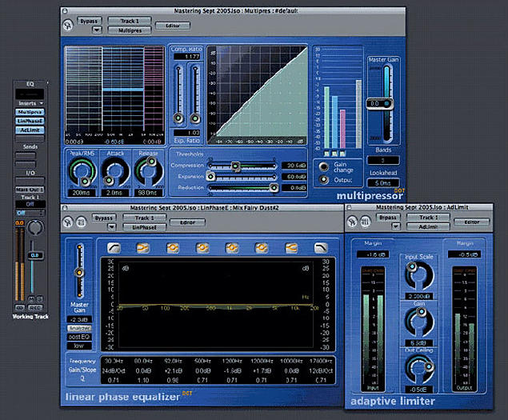Click the LinPhaseE plugin menu in equalizer header

point(144,227)
